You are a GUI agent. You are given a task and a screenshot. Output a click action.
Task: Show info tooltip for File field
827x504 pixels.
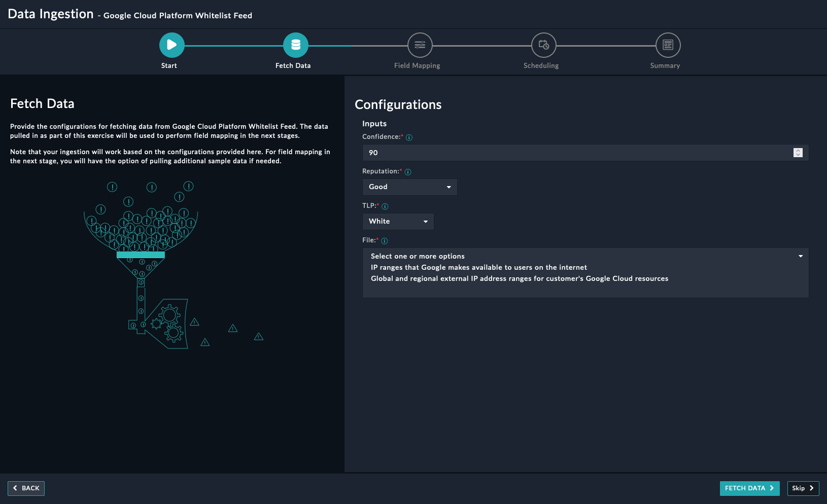click(x=385, y=241)
